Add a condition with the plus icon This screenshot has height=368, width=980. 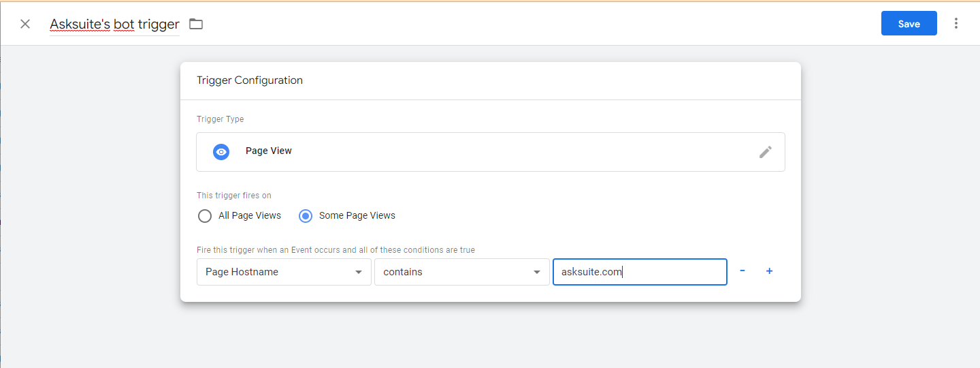tap(770, 271)
